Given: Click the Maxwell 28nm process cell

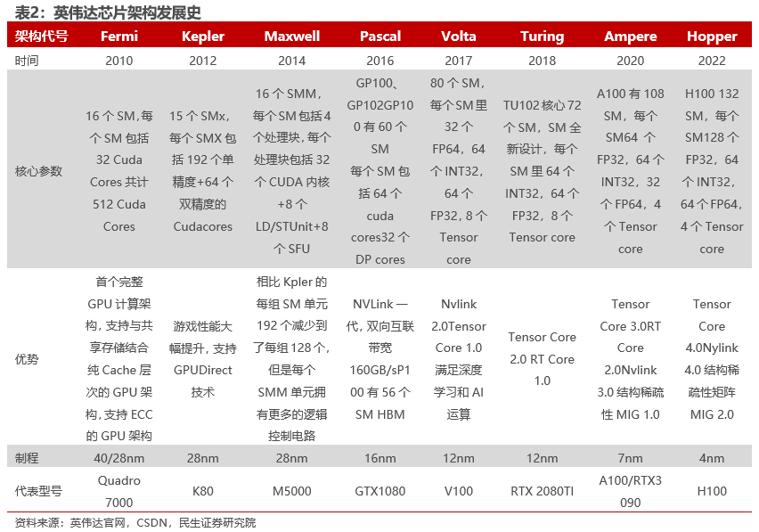Looking at the screenshot, I should 292,458.
